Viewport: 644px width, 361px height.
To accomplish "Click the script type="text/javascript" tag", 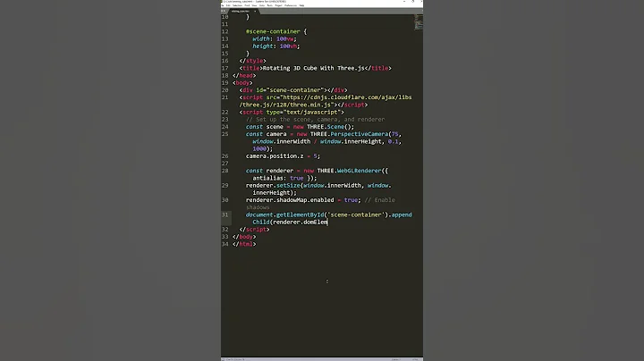I will (292, 112).
